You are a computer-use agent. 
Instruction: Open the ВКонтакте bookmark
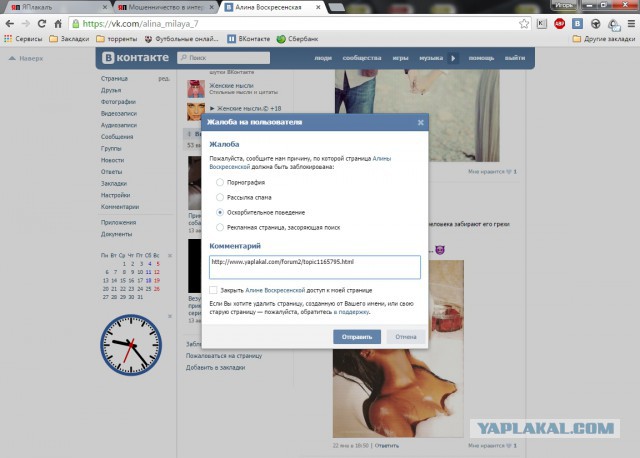point(249,39)
